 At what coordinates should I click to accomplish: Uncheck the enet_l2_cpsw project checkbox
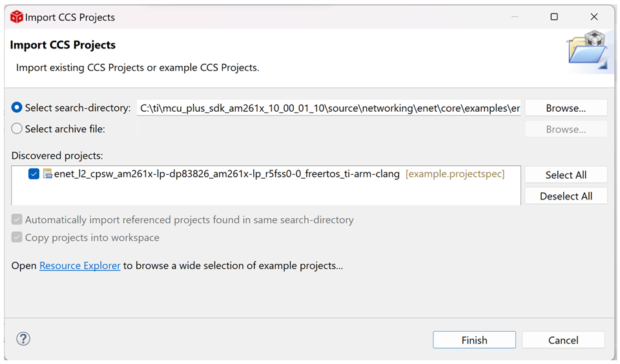coord(34,174)
